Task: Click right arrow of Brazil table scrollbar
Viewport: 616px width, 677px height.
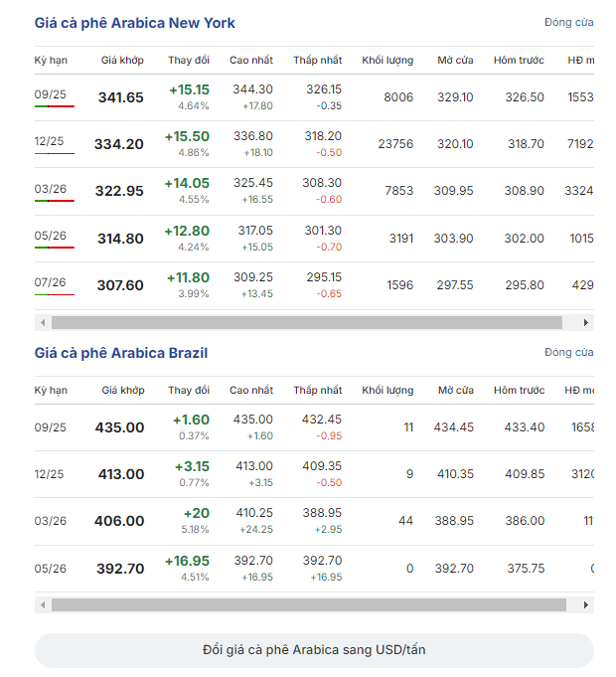Action: (586, 604)
